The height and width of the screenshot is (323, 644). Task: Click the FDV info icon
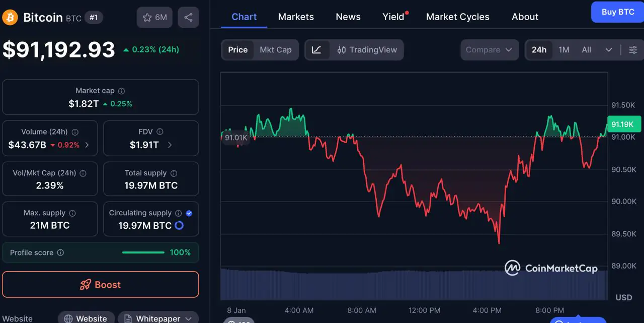[160, 132]
